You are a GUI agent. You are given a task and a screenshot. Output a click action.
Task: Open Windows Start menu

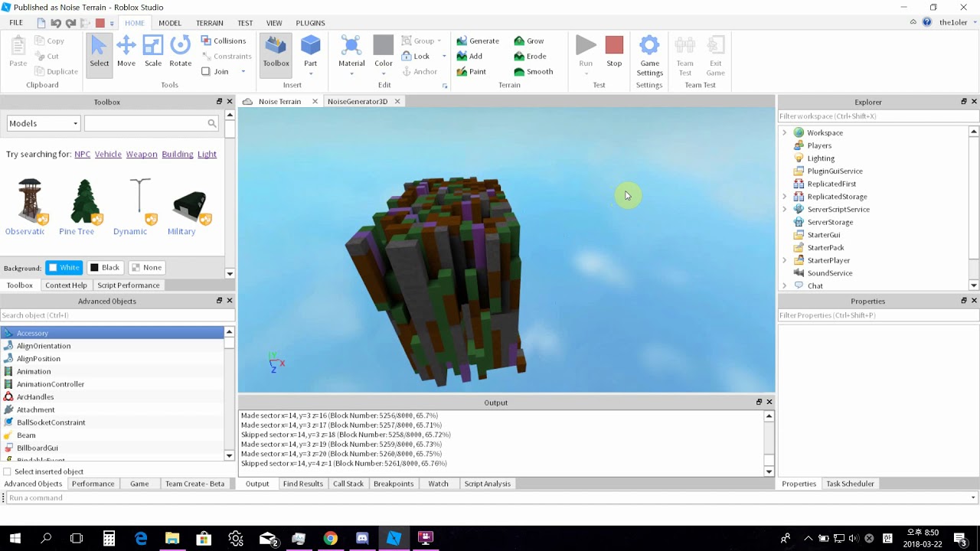(x=15, y=538)
